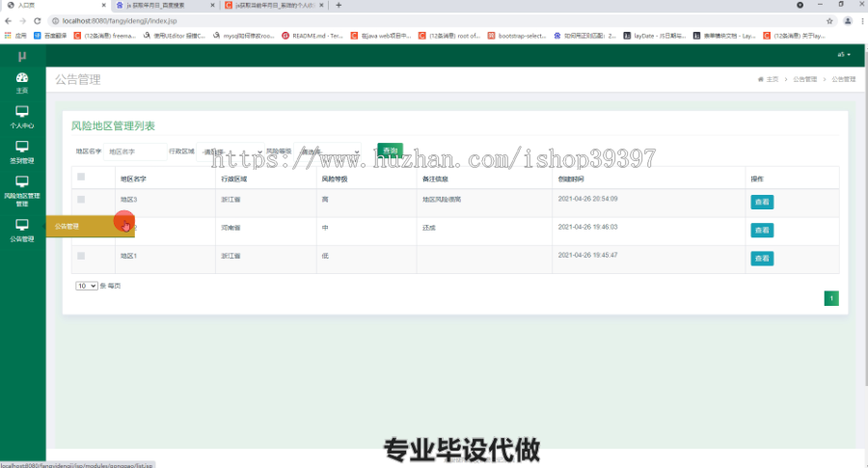Bookmark this page with the star icon
Viewport: 868px width, 468px height.
(829, 21)
